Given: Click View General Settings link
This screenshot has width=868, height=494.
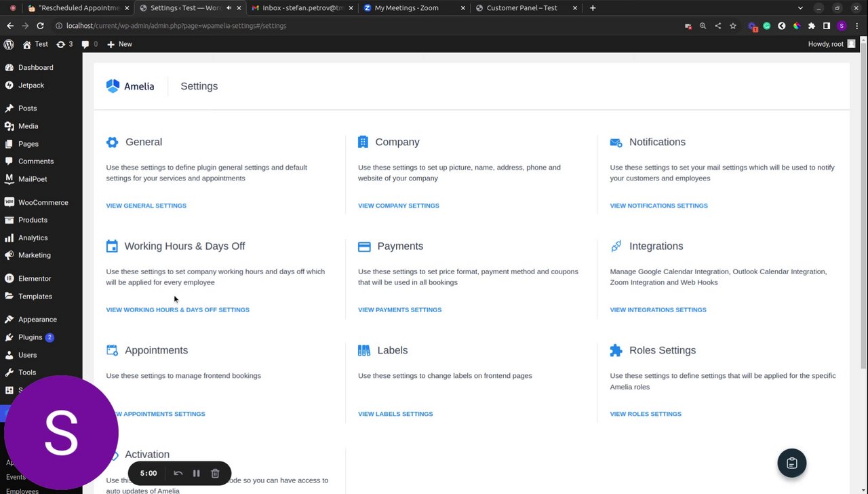Looking at the screenshot, I should pyautogui.click(x=146, y=206).
